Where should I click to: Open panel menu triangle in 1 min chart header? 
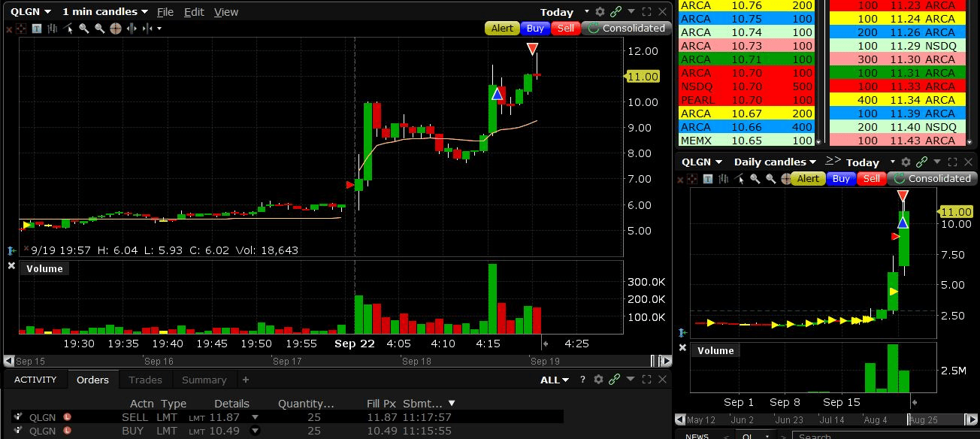(631, 12)
